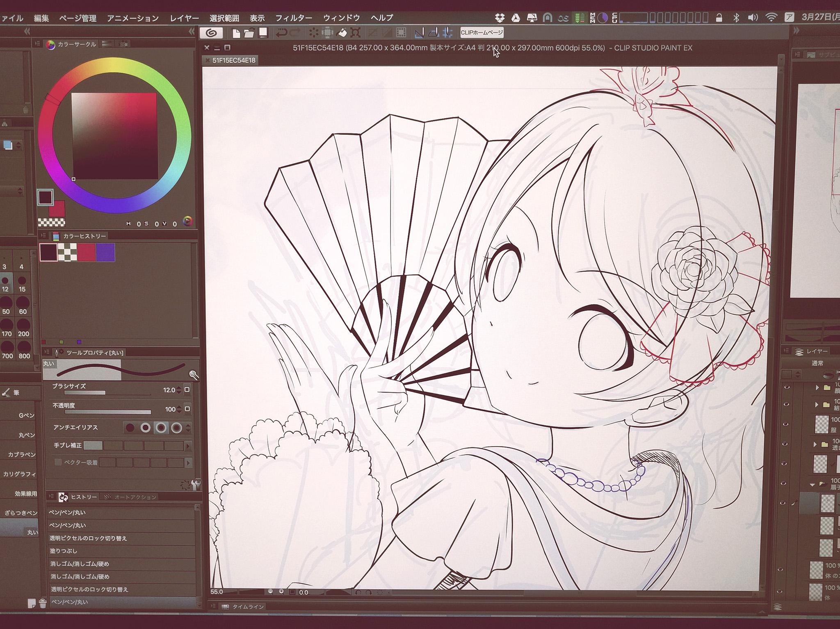Click the Scale/Rotate transform icon

click(355, 33)
